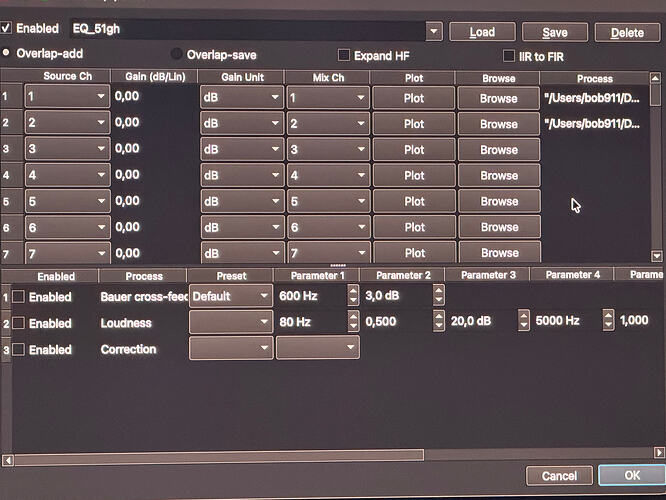The image size is (666, 500).
Task: Tick the IIR to FIR checkbox
Action: (508, 56)
